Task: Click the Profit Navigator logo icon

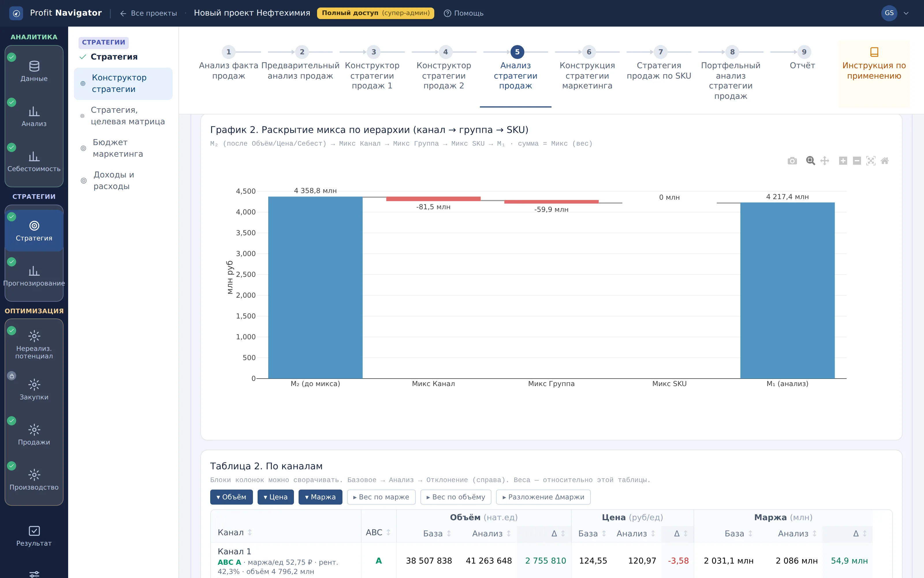Action: click(x=16, y=13)
